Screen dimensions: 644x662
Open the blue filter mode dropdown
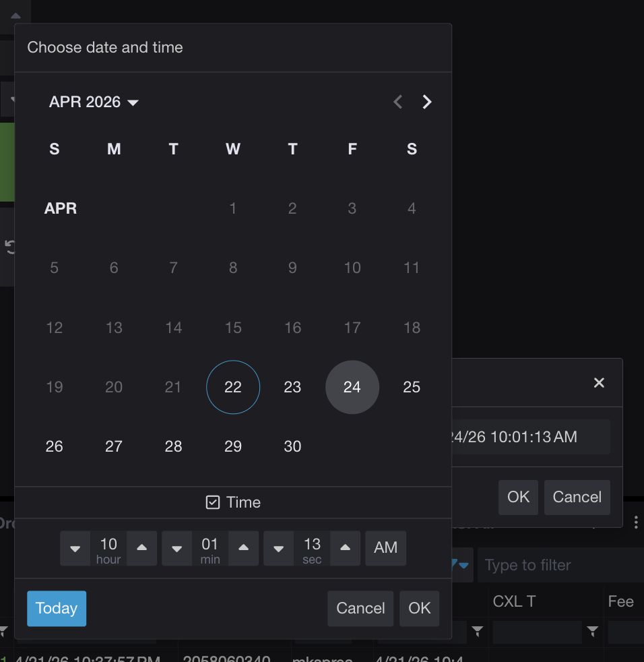462,565
